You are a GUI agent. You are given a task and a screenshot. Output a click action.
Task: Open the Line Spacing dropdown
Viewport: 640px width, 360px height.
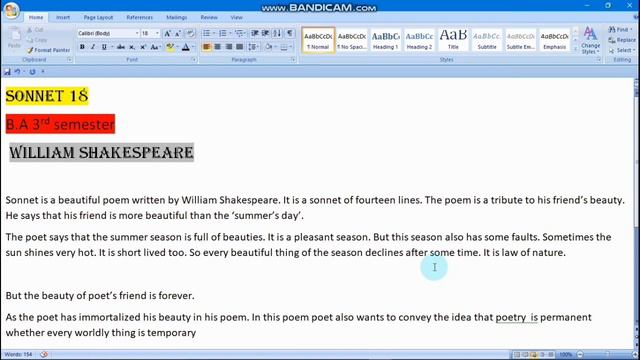point(253,47)
